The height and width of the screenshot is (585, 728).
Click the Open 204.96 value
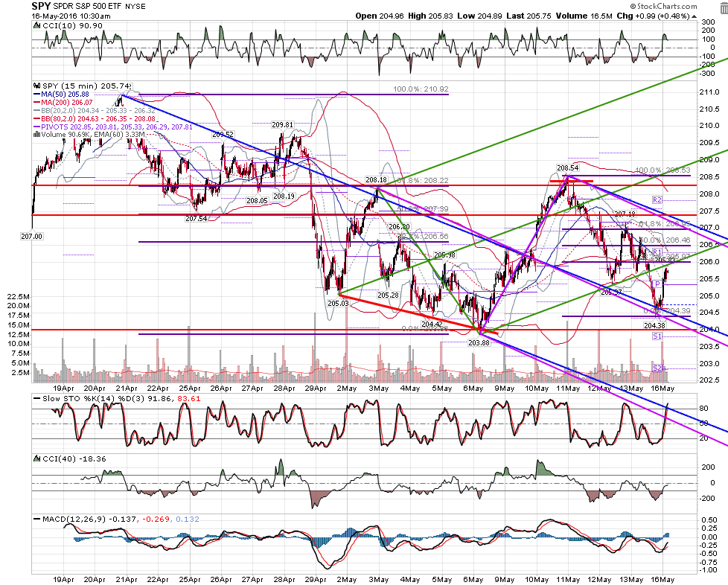point(380,16)
